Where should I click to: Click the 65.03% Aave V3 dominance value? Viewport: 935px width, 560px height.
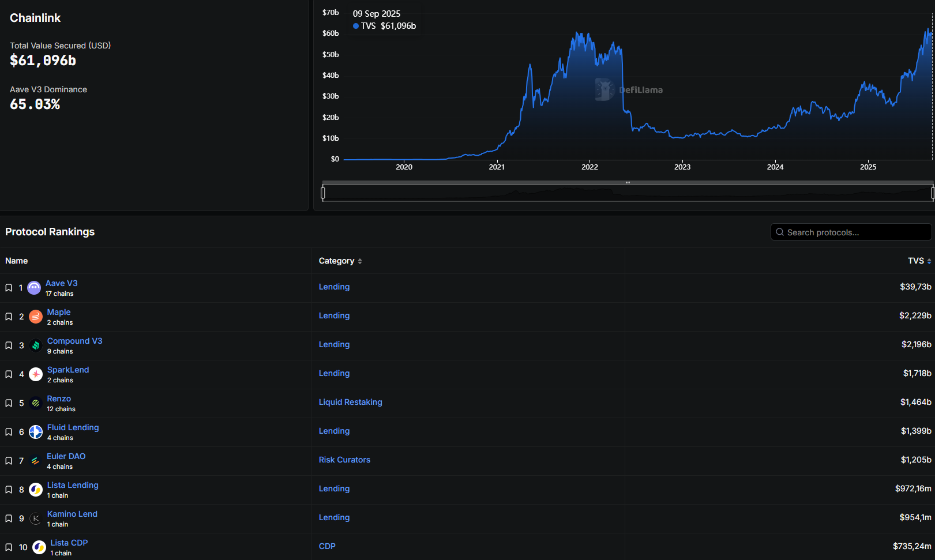point(35,104)
